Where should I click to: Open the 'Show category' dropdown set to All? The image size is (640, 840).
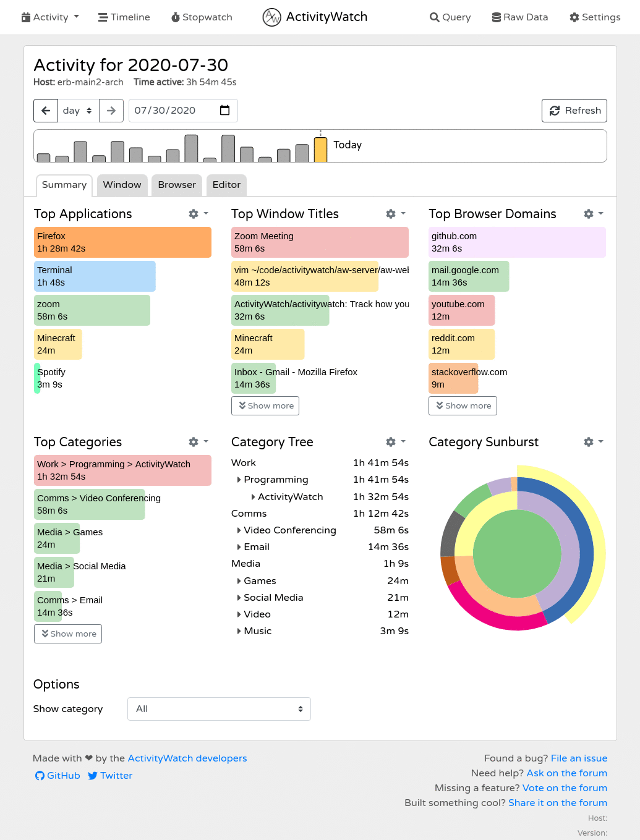219,709
